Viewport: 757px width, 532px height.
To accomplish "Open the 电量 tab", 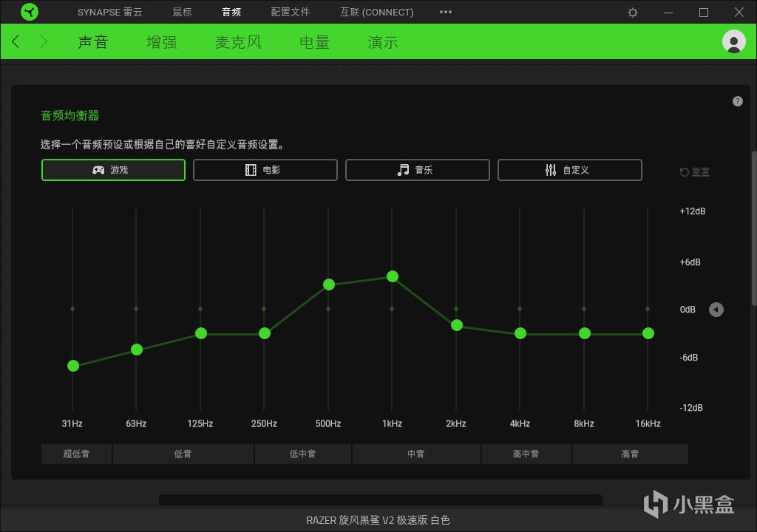I will 313,42.
